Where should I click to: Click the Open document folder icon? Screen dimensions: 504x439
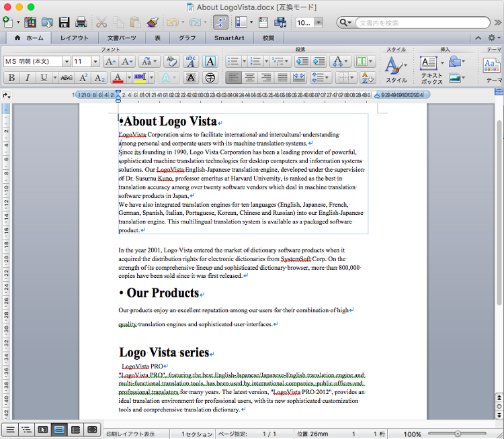47,22
